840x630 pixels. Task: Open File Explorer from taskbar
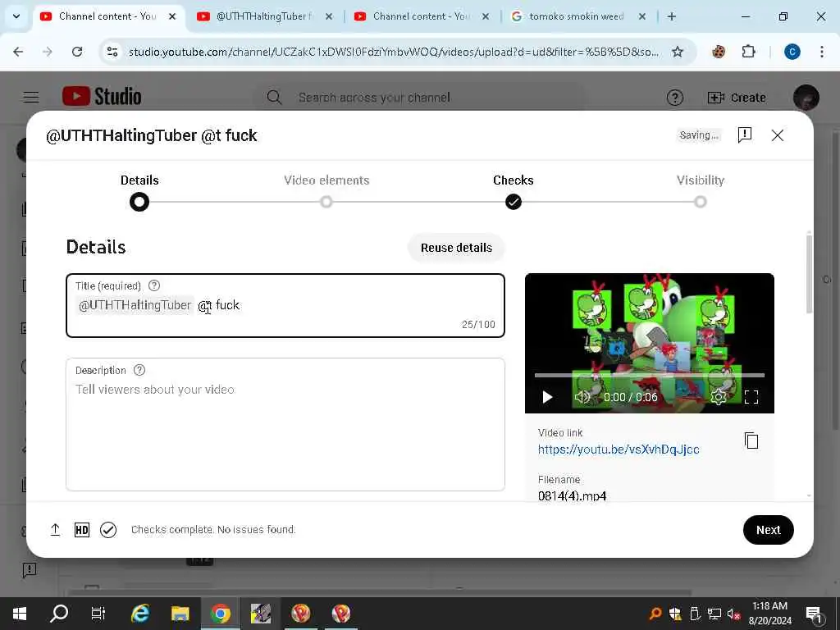click(x=180, y=614)
